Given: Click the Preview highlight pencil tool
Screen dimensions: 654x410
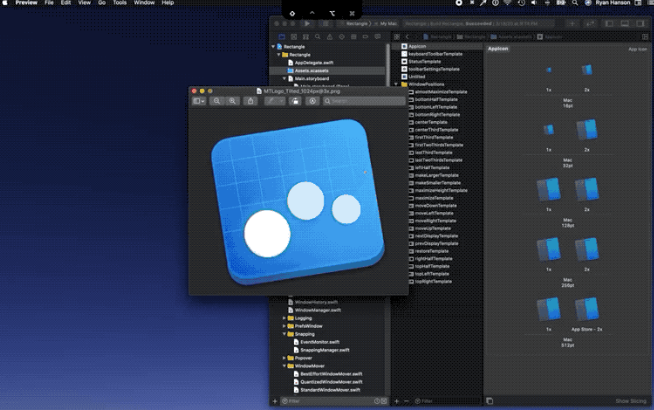Looking at the screenshot, I should [271, 101].
